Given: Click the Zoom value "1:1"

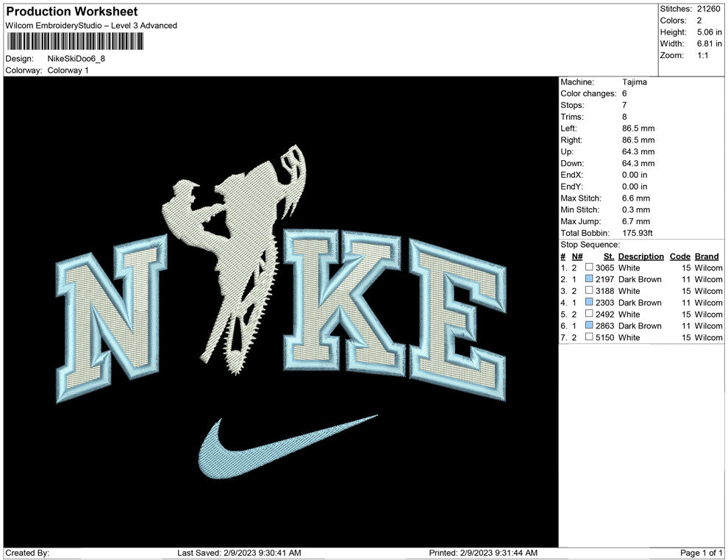Looking at the screenshot, I should click(x=703, y=55).
